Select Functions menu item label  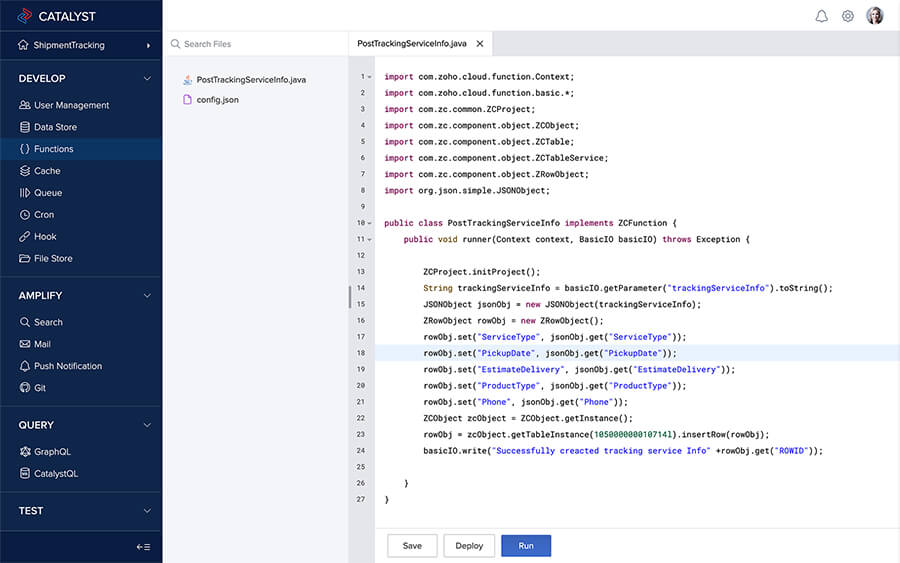(53, 149)
